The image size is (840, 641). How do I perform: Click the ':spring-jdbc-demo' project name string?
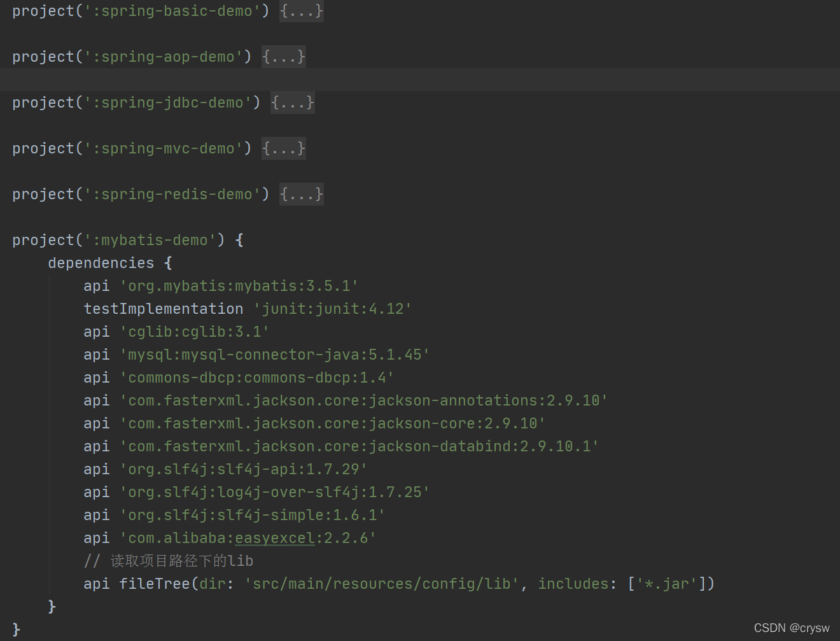click(x=168, y=102)
